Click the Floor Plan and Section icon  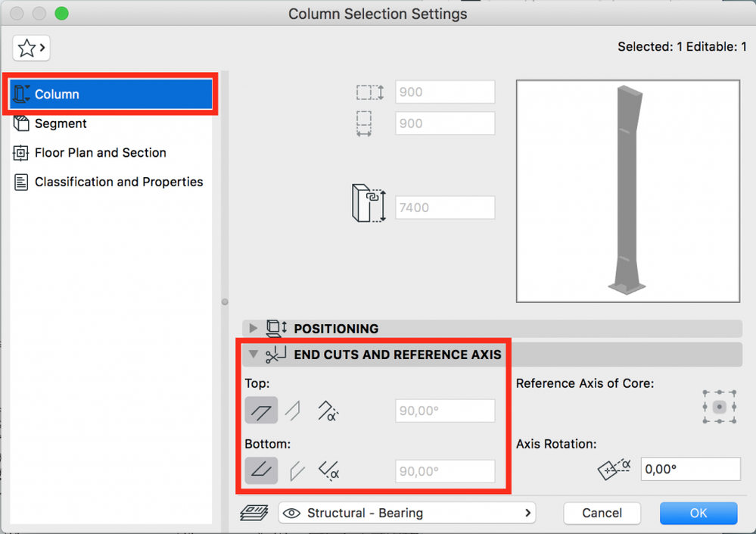pyautogui.click(x=20, y=154)
